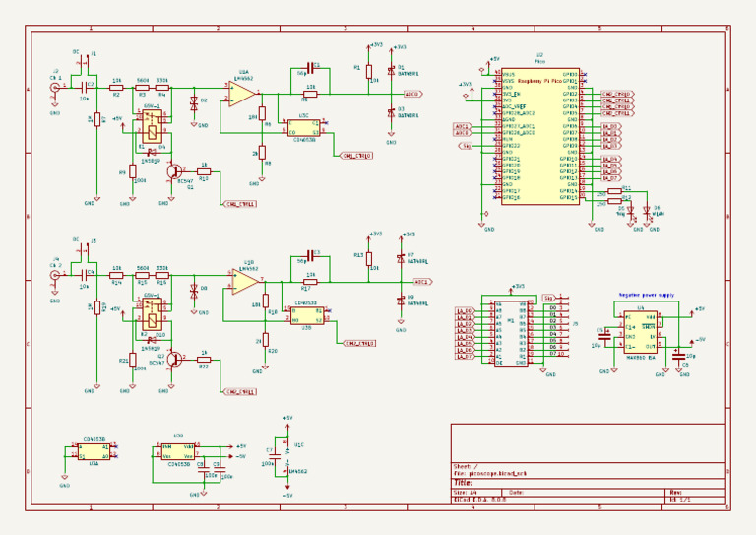The width and height of the screenshot is (756, 535).
Task: Select the U1B LM4562 op-amp
Action: (246, 282)
